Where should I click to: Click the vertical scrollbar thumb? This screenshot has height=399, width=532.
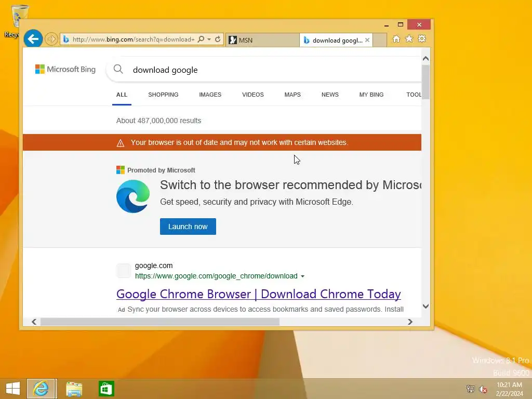[426, 82]
